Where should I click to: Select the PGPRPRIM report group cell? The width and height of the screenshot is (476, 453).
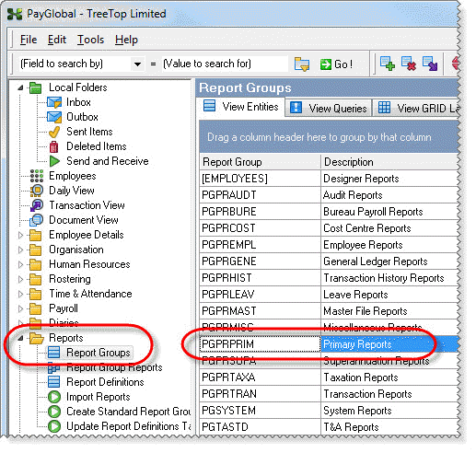coord(260,344)
